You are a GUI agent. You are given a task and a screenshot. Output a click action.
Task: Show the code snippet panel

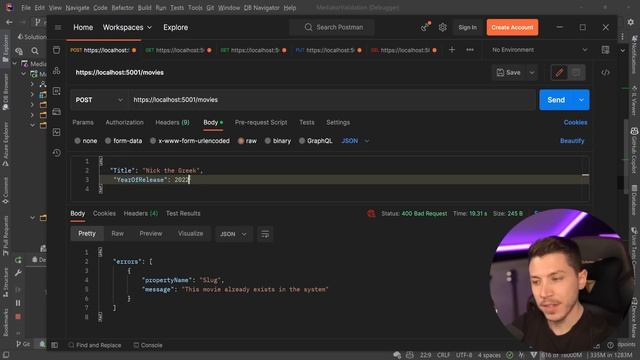click(x=605, y=73)
